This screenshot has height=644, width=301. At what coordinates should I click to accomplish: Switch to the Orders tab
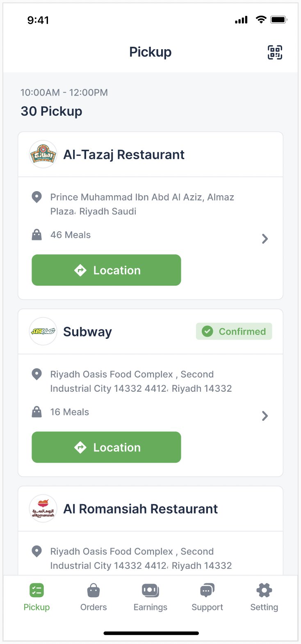(93, 597)
